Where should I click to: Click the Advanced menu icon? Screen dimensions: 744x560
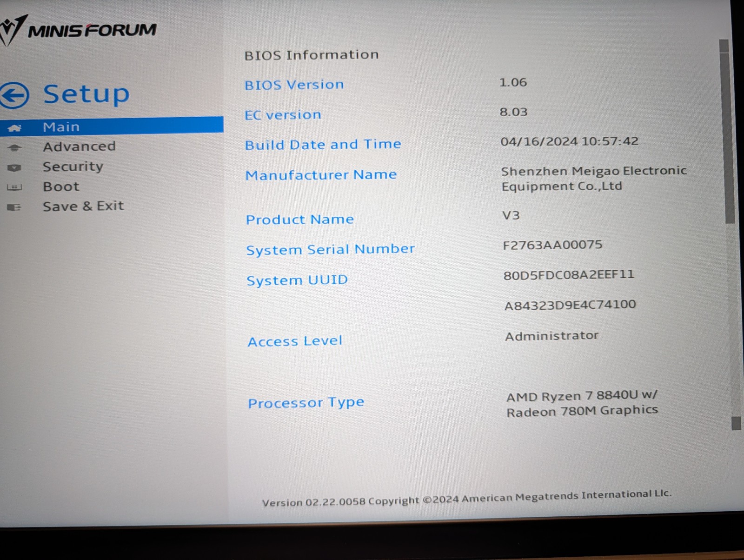tap(14, 148)
